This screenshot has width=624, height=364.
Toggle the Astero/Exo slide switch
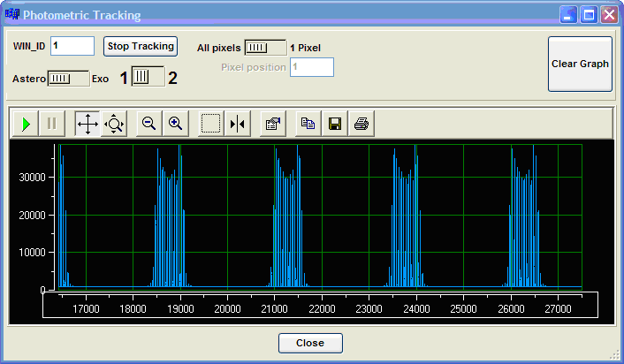pos(68,79)
